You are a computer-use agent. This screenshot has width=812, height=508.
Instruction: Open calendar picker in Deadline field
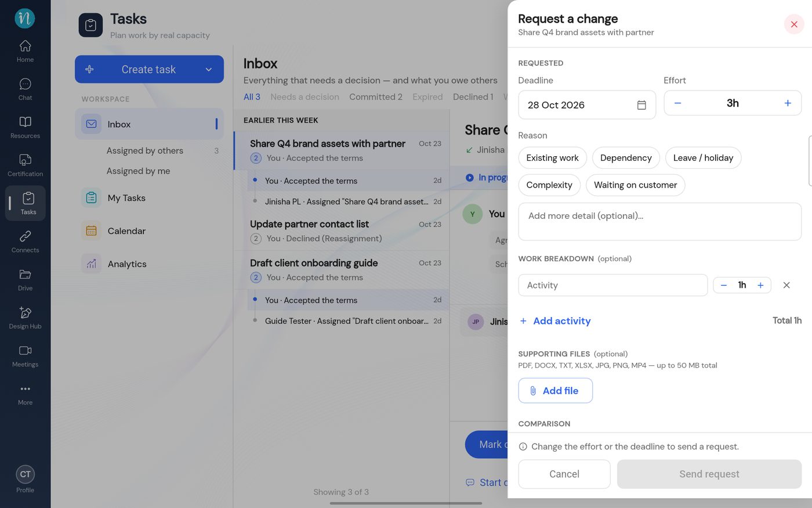click(641, 105)
